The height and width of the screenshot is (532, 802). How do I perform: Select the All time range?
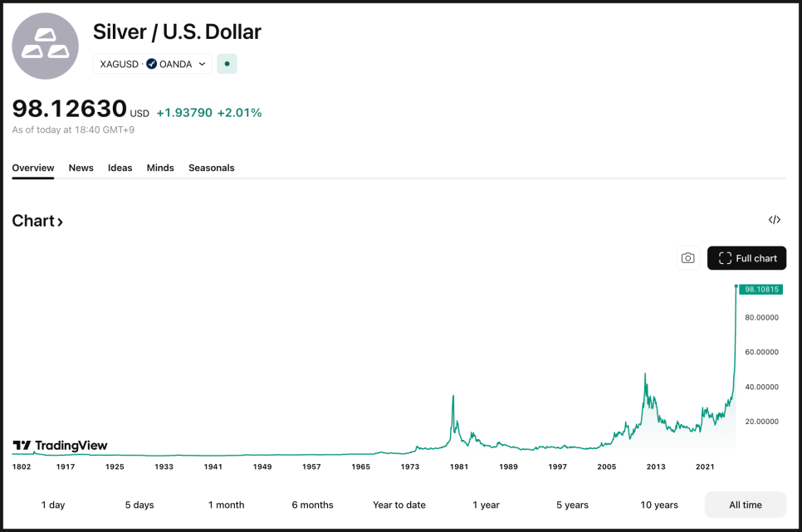[746, 505]
